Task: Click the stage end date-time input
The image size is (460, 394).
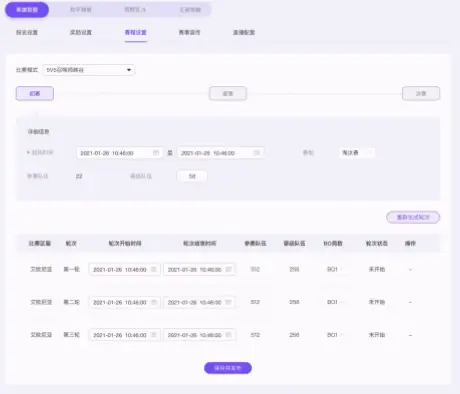Action: [220, 153]
